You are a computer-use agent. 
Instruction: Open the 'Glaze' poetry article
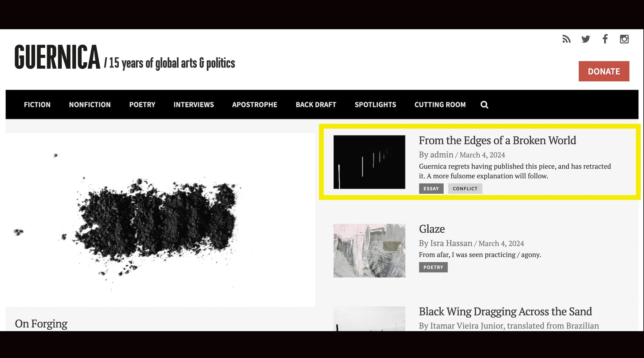[x=432, y=229]
